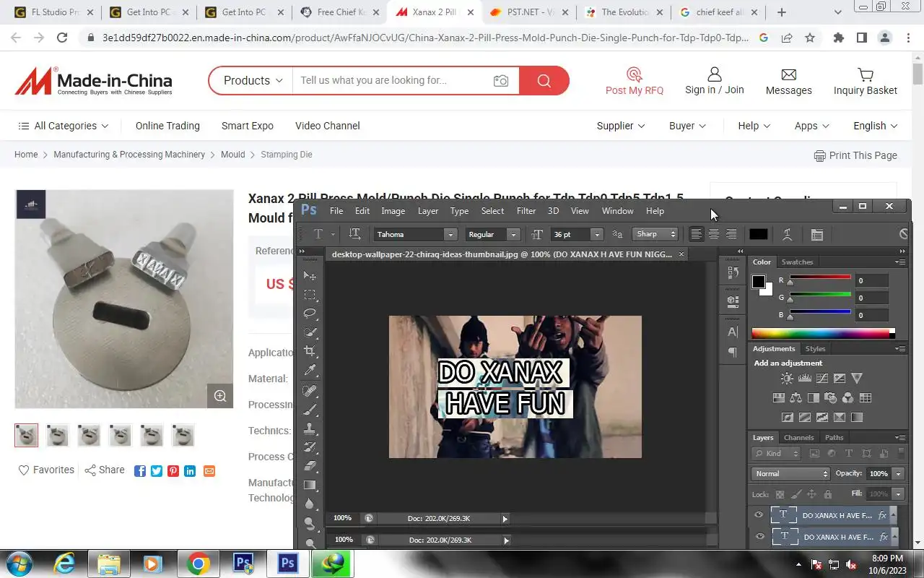Open Post My RFQ
924x578 pixels.
[635, 81]
